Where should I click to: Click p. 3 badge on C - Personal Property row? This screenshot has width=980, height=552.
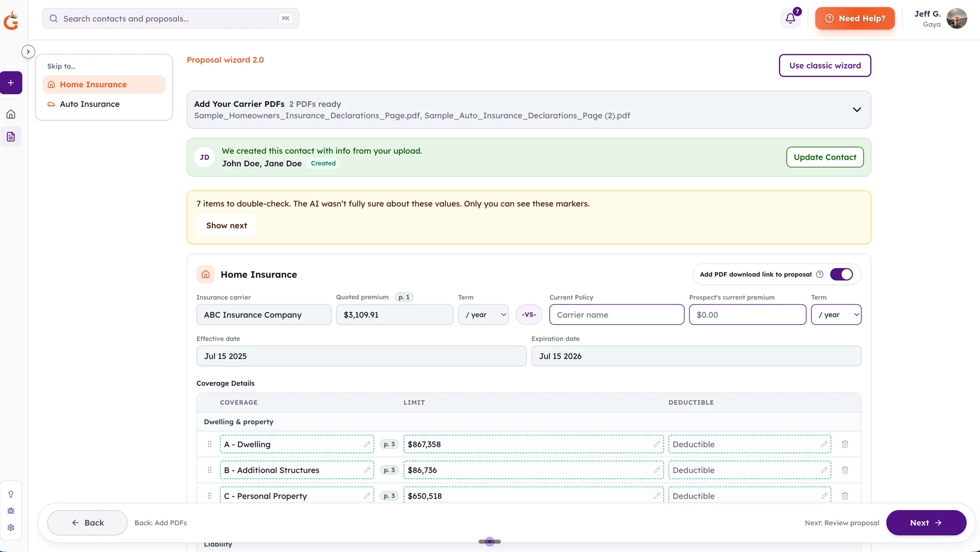[389, 496]
